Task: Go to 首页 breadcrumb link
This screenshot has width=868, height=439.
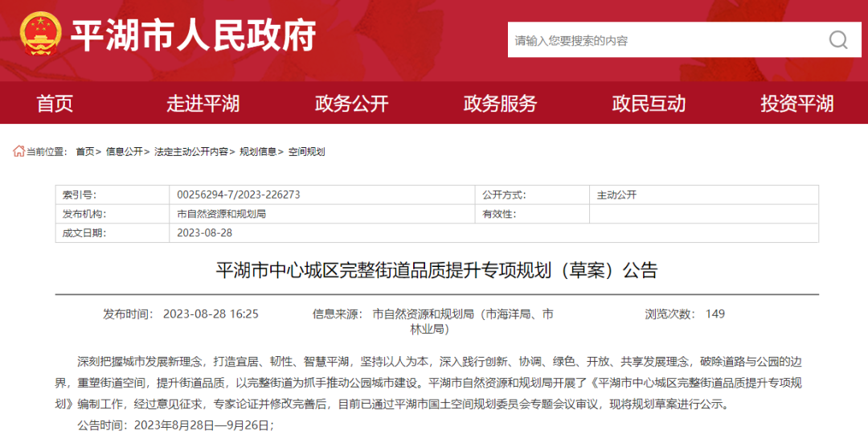Action: (85, 152)
